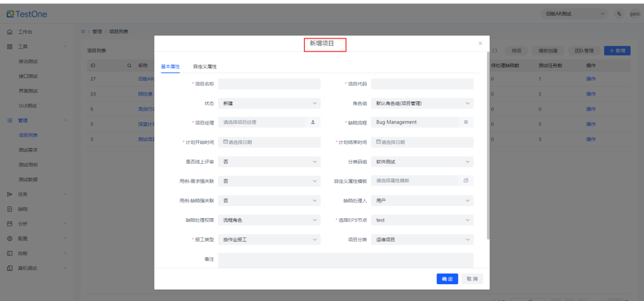Click the search icon in ID column header
The image size is (644, 301).
(x=129, y=66)
